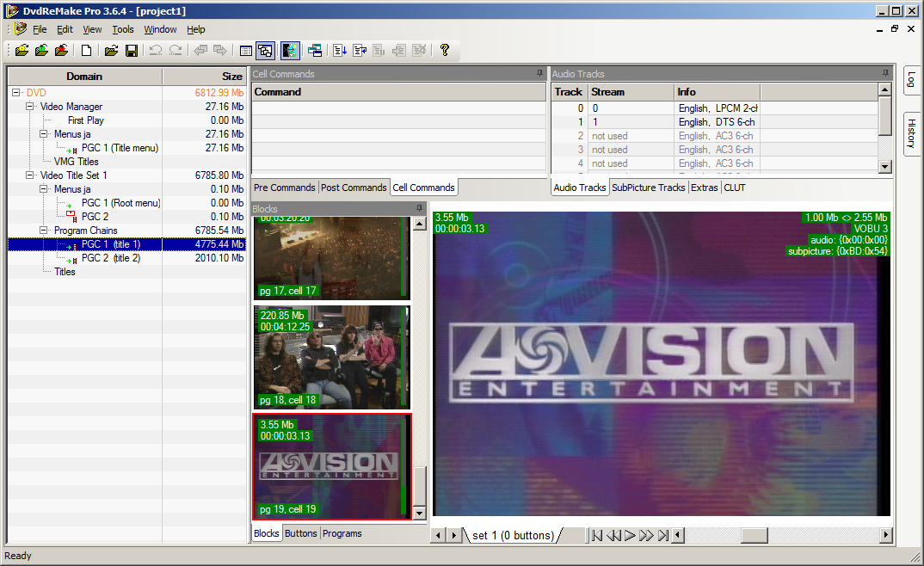
Task: Switch to Buttons tab
Action: [x=300, y=533]
